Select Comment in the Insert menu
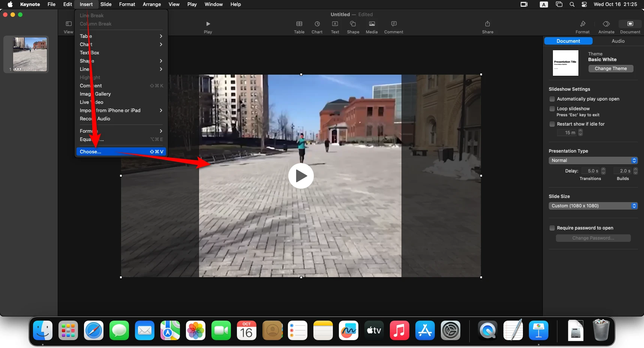The image size is (644, 348). 121,85
